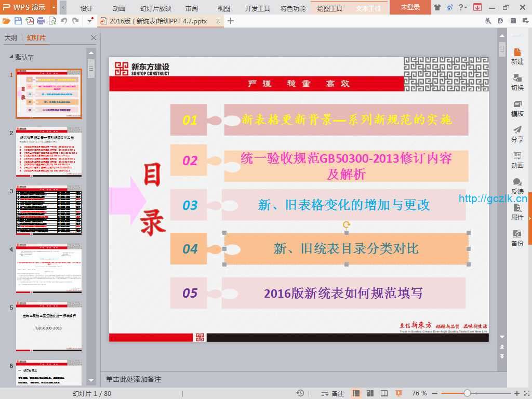The width and height of the screenshot is (532, 399).
Task: Click the Save icon in quick toolbar
Action: click(18, 21)
